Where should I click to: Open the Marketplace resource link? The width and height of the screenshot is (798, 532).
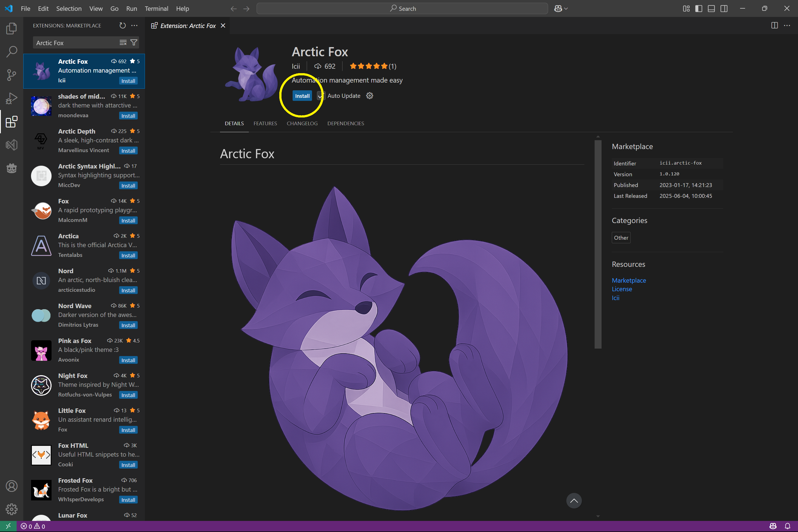click(x=629, y=280)
